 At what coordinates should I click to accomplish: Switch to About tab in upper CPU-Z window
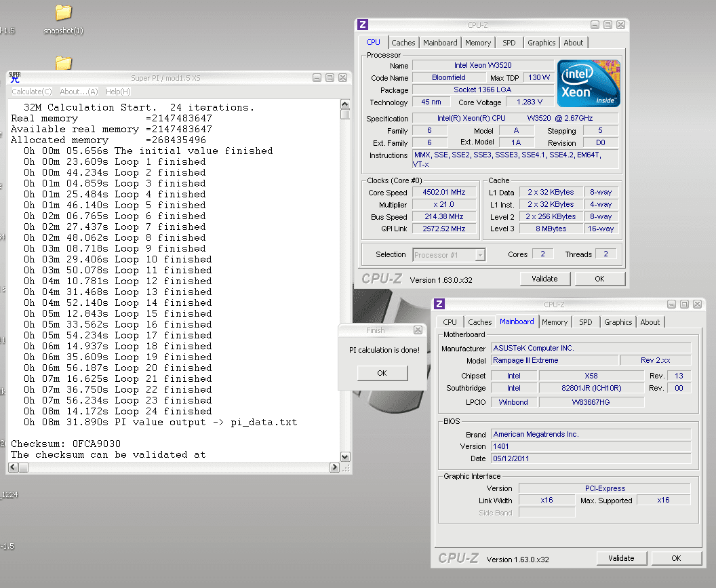click(574, 43)
